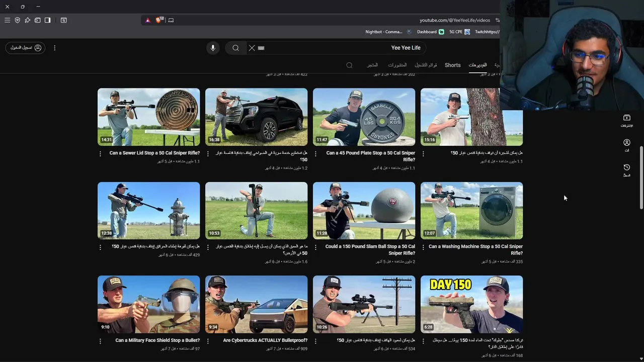The height and width of the screenshot is (362, 644).
Task: Open the military face shield 9:10 thumbnail
Action: pyautogui.click(x=148, y=304)
